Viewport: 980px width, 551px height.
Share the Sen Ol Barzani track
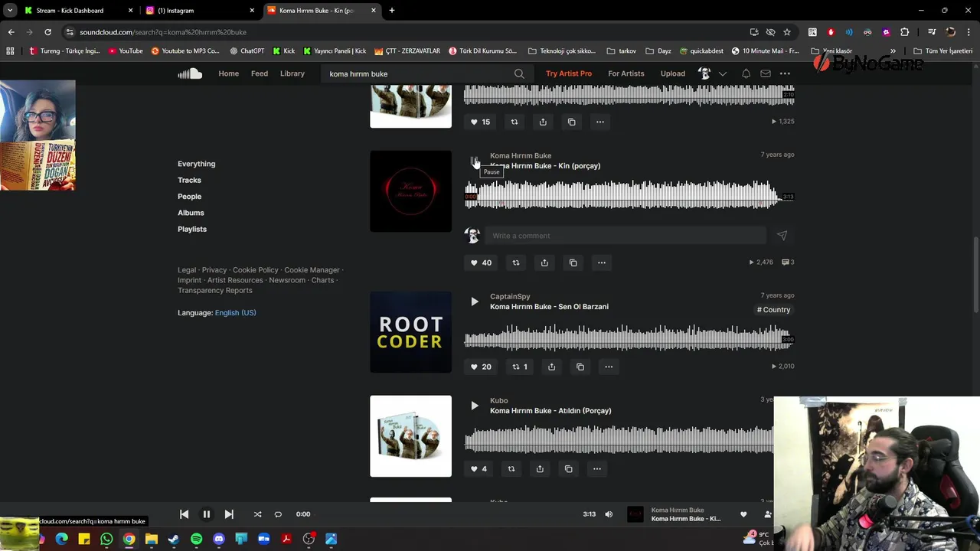pos(551,367)
